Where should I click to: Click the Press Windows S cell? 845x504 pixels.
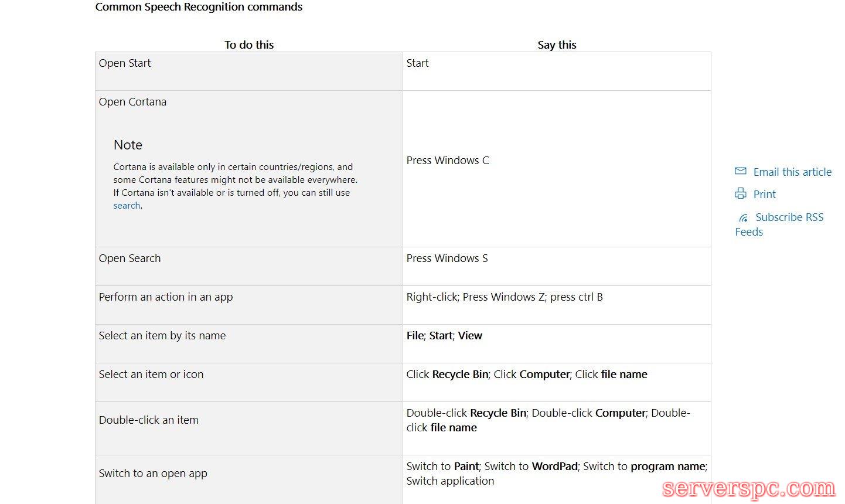click(447, 258)
